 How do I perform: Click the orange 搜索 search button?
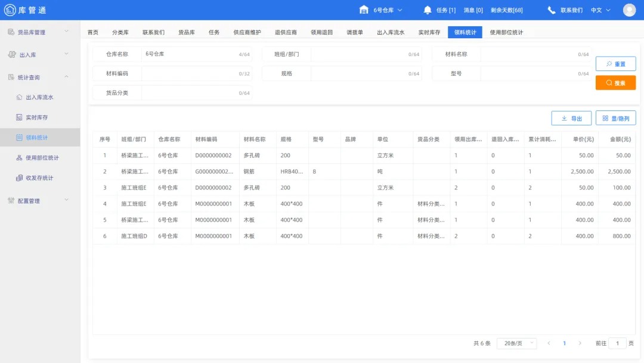(x=615, y=82)
